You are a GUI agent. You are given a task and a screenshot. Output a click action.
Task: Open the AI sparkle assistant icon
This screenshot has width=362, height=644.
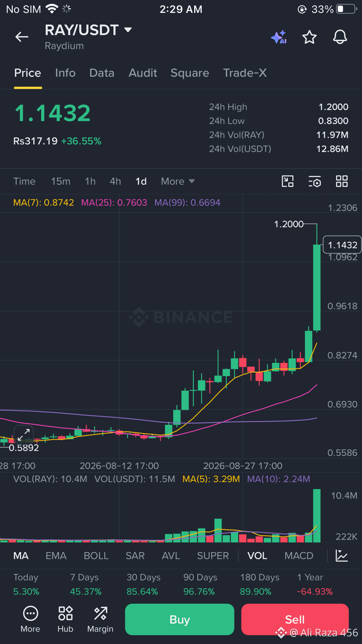coord(278,37)
